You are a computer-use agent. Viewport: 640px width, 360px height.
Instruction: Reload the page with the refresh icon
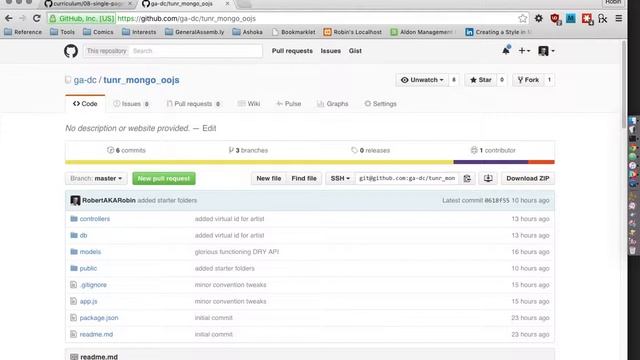37,18
